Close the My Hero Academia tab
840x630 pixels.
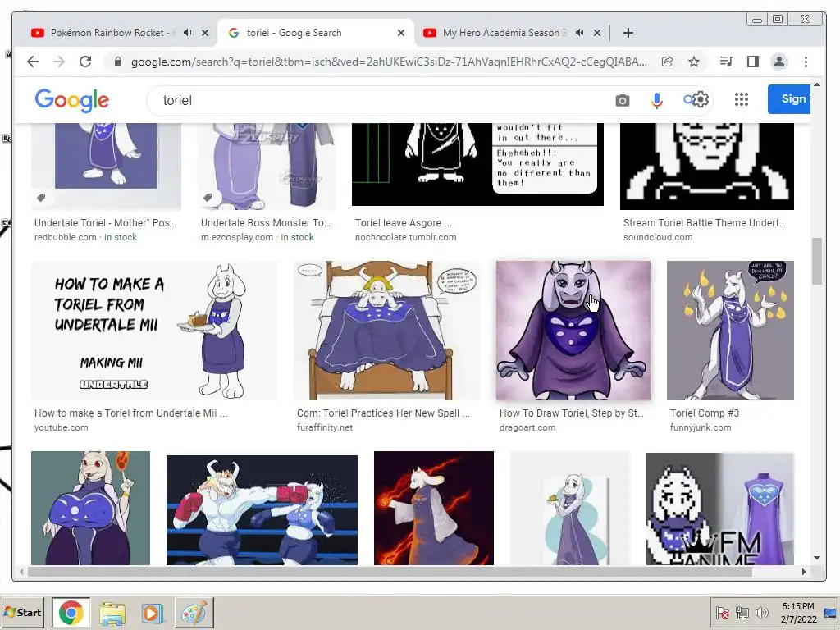click(597, 33)
